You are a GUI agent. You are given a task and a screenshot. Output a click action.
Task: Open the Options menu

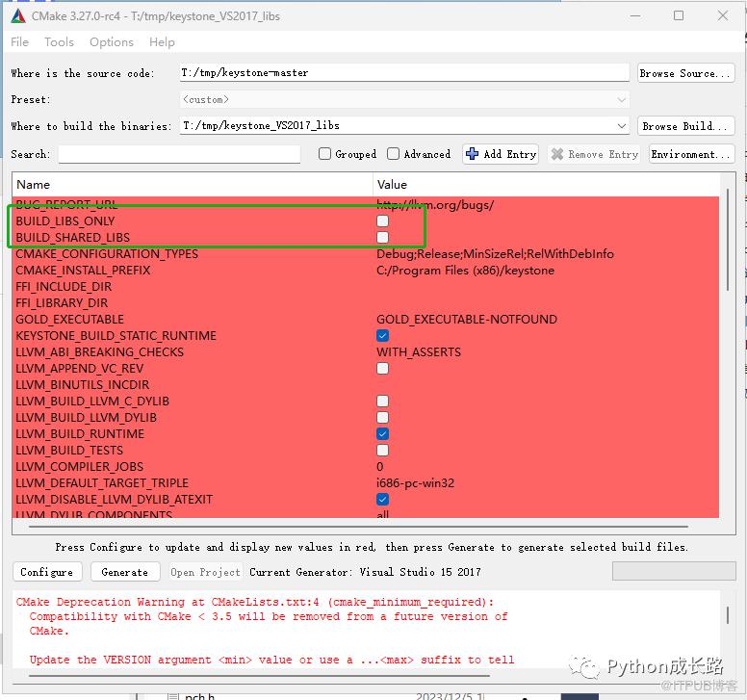pos(112,42)
